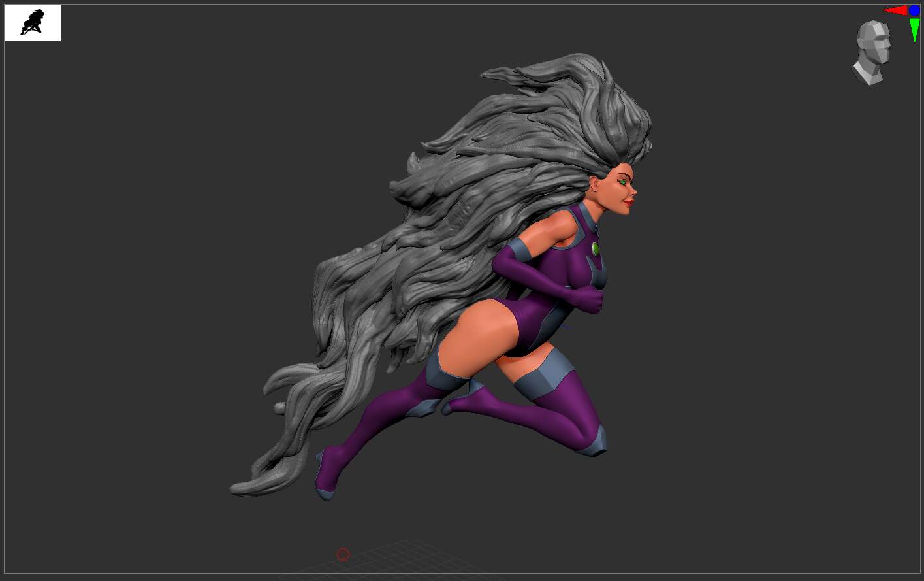Viewport: 924px width, 581px height.
Task: Click the red circle brush cursor marker
Action: point(343,554)
